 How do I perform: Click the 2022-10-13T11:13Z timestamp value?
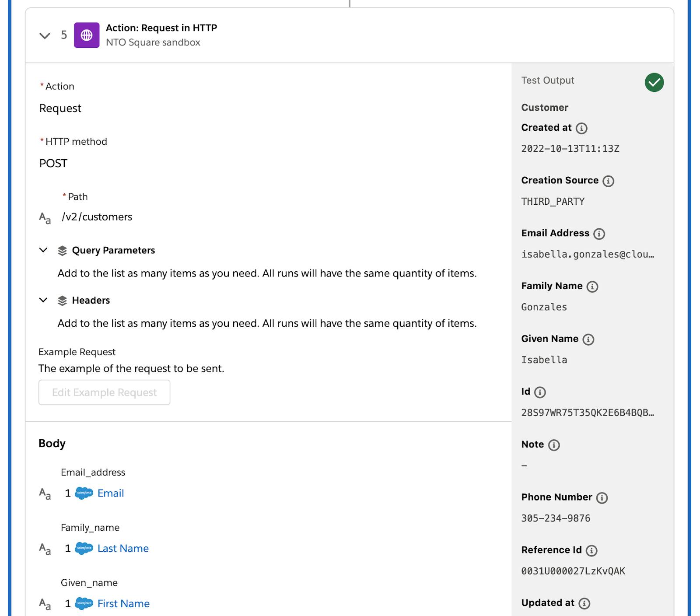pos(570,149)
